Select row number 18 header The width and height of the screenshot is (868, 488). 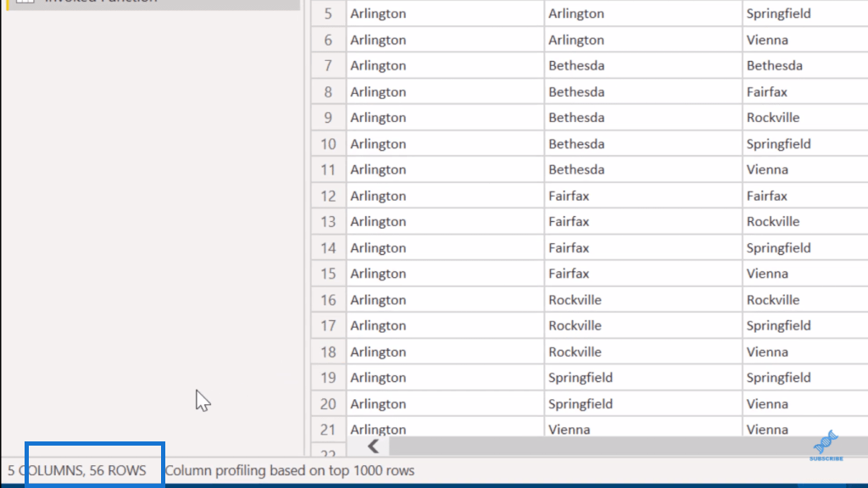(328, 352)
